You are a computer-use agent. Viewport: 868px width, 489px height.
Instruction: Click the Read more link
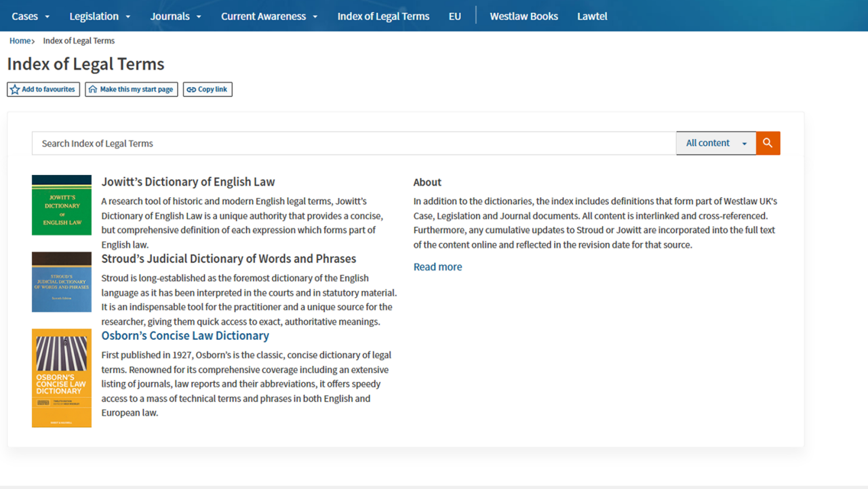pyautogui.click(x=437, y=267)
